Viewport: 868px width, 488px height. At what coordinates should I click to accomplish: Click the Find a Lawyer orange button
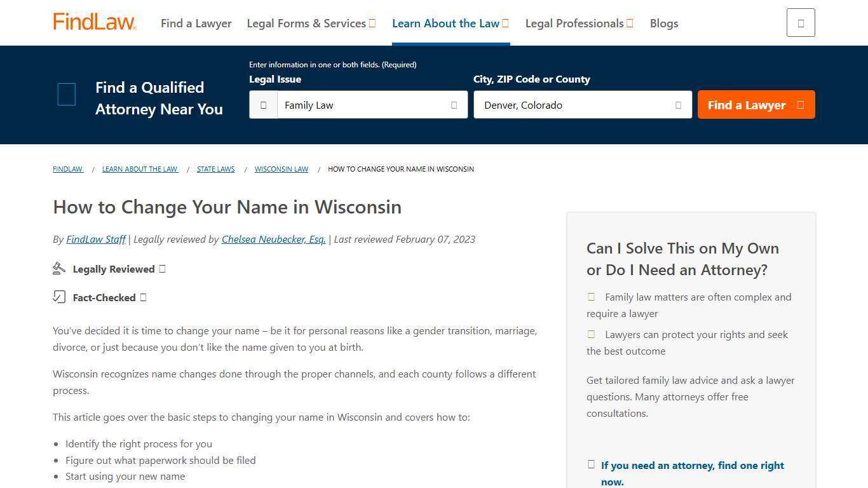coord(756,105)
